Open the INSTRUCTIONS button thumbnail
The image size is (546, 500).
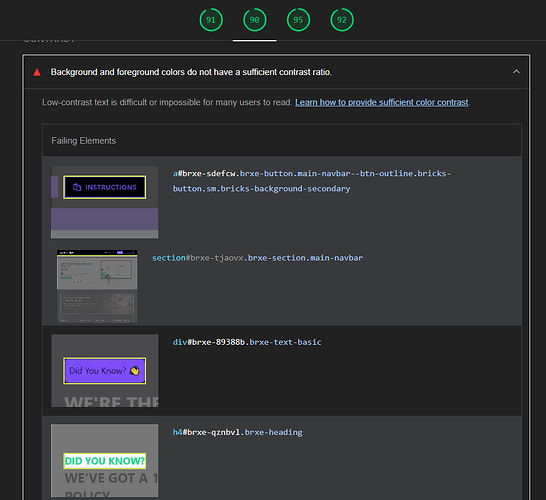[x=104, y=202]
